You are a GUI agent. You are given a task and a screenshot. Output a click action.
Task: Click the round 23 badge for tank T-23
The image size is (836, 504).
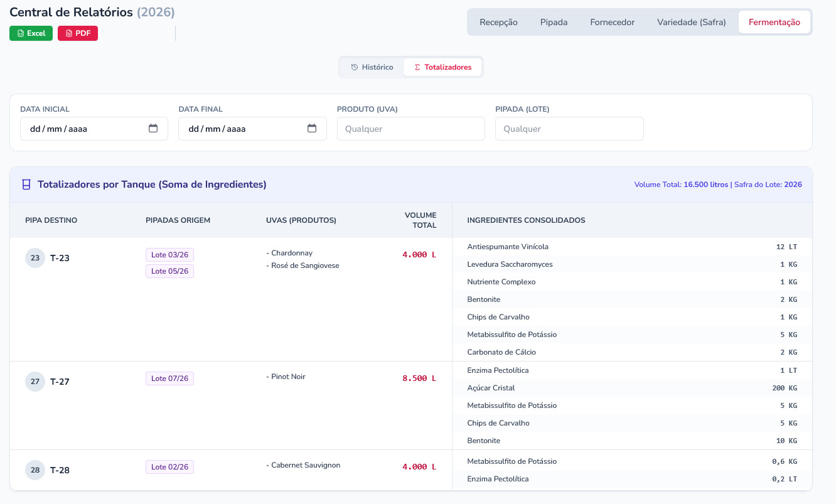[35, 258]
